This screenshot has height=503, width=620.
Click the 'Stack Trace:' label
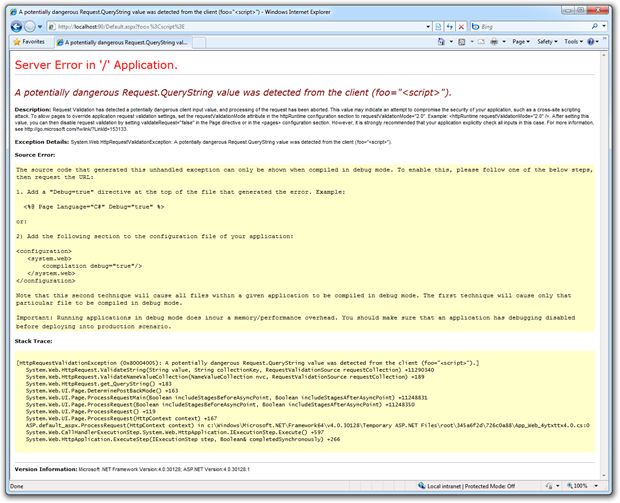tap(33, 341)
